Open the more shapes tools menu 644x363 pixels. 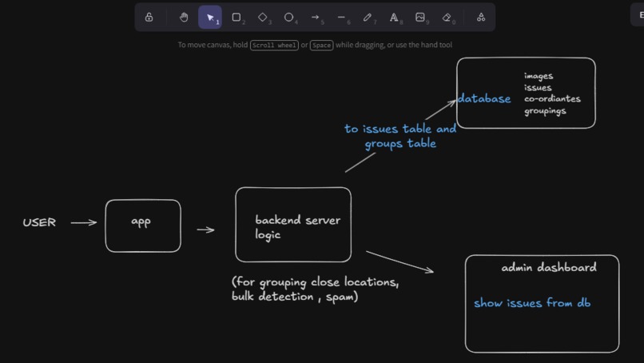[x=481, y=18]
